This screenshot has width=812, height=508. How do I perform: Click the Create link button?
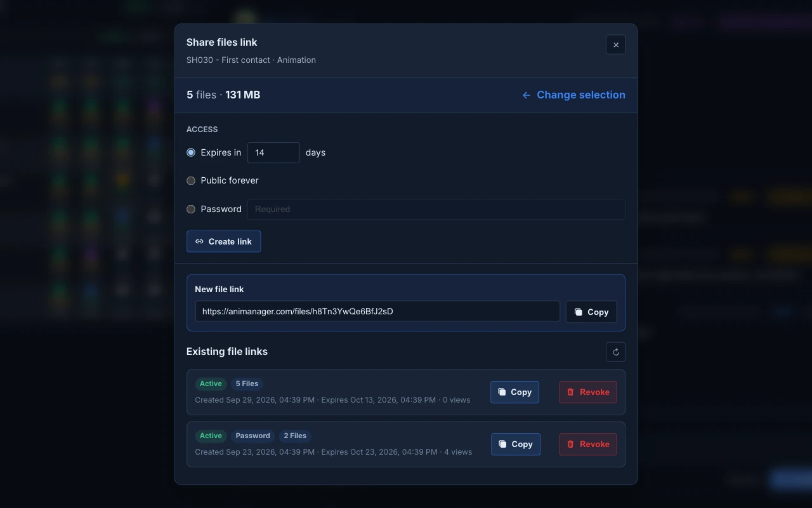click(x=223, y=241)
